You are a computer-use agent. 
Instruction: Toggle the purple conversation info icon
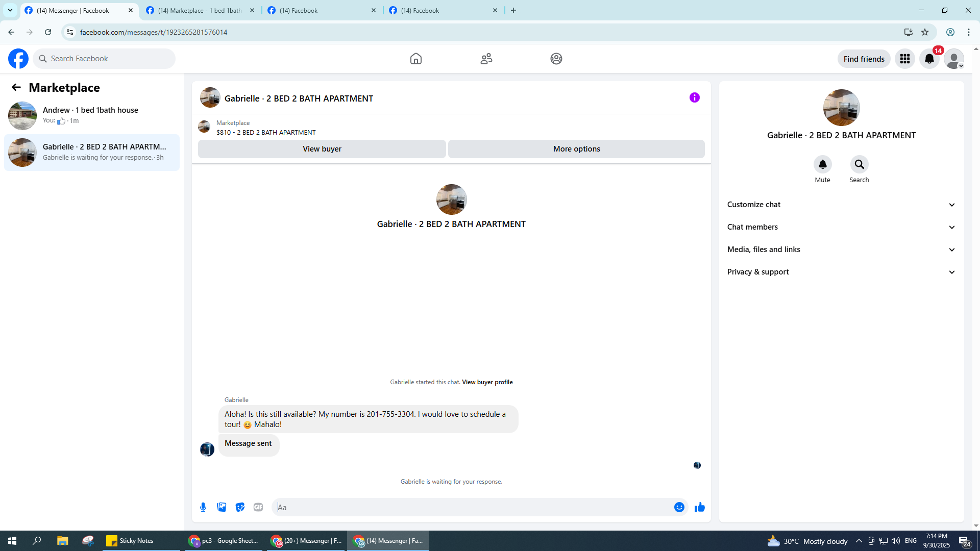click(x=694, y=97)
